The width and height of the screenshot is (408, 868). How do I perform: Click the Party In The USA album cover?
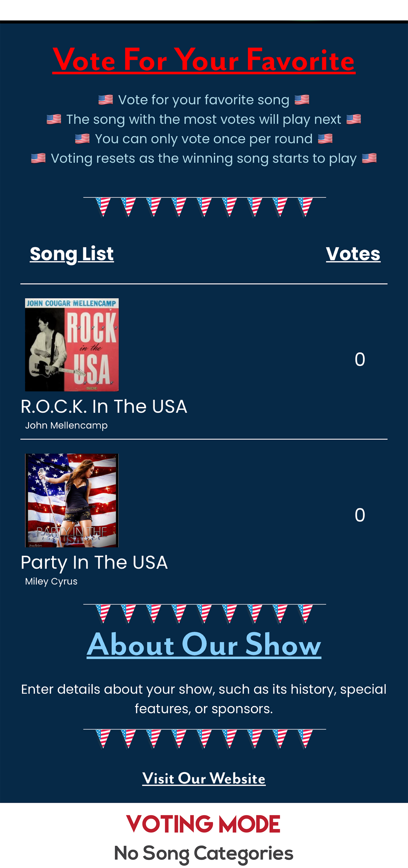72,500
